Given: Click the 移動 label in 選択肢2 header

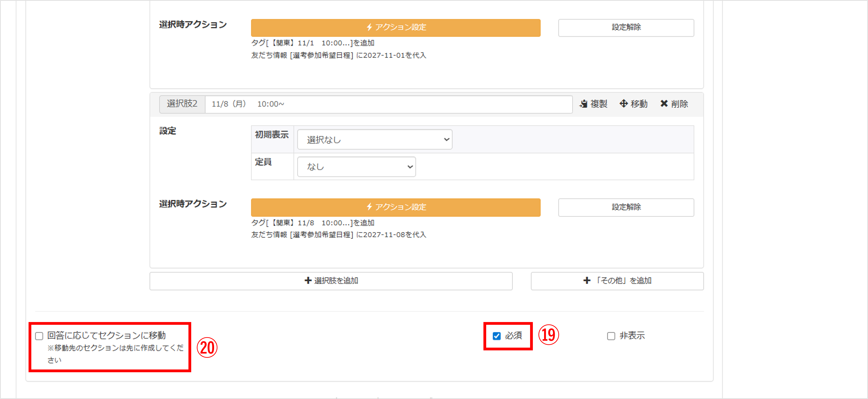Looking at the screenshot, I should click(x=639, y=104).
